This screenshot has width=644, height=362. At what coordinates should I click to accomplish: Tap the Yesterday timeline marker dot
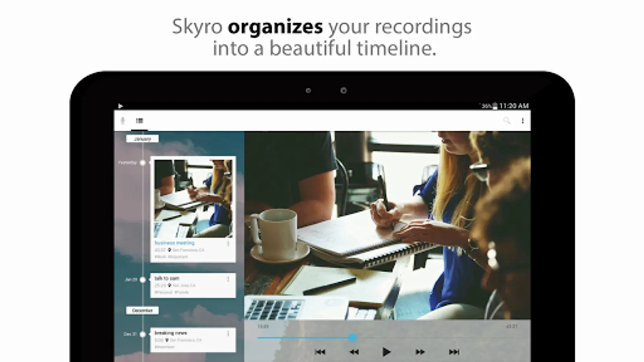(x=142, y=163)
